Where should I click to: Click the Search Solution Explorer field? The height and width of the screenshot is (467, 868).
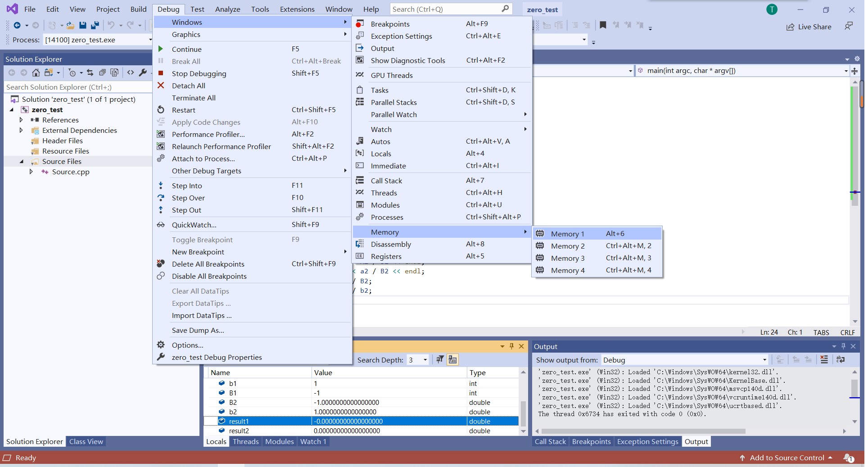point(77,87)
